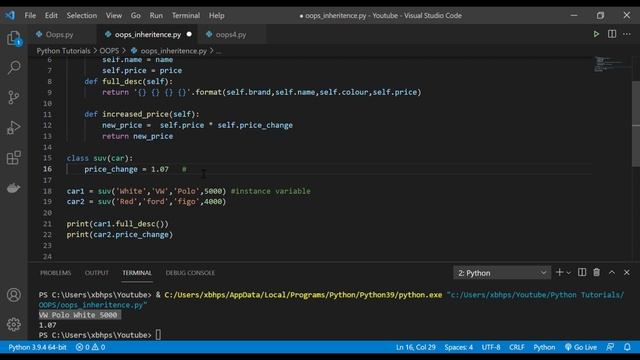Create a new terminal with plus icon
Screen dimensions: 640x360
[560, 273]
